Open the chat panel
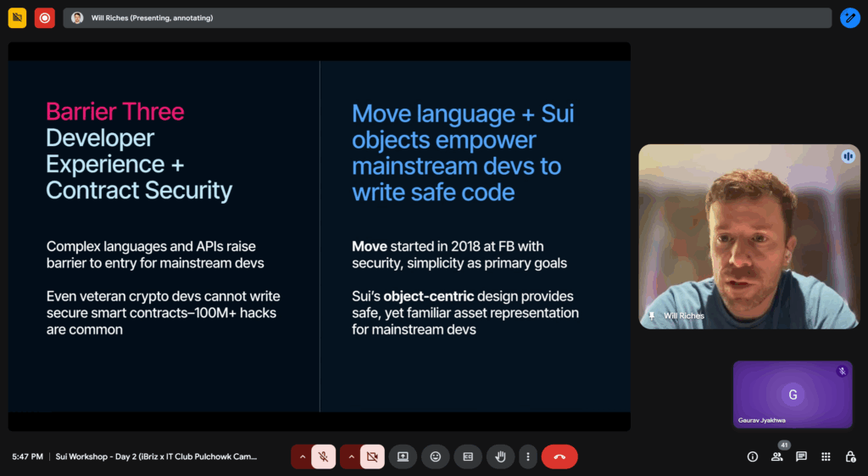868x476 pixels. (801, 456)
